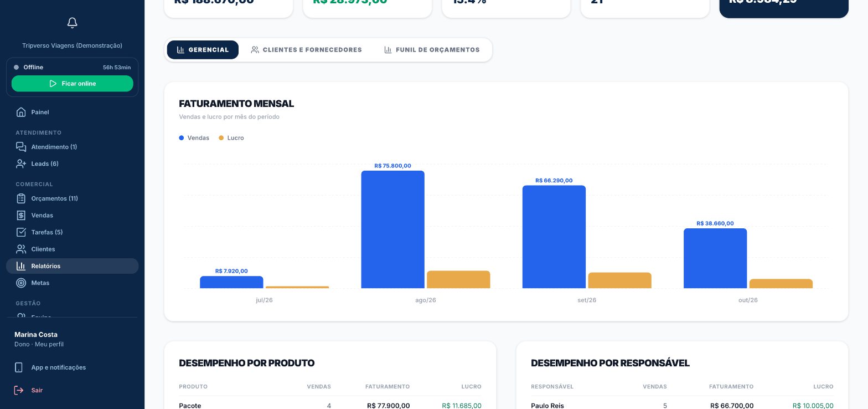Click the ago/26 blue Vendas bar
Screen dimensions: 868x409
pos(393,229)
